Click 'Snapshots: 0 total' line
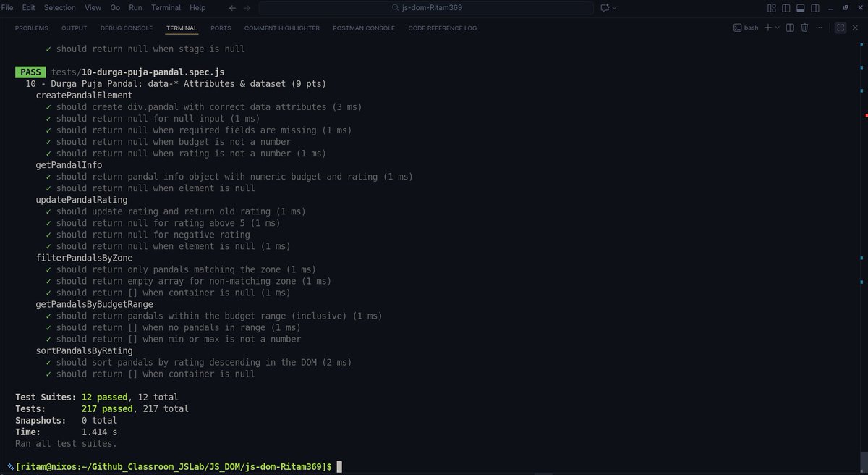868x475 pixels. point(66,420)
